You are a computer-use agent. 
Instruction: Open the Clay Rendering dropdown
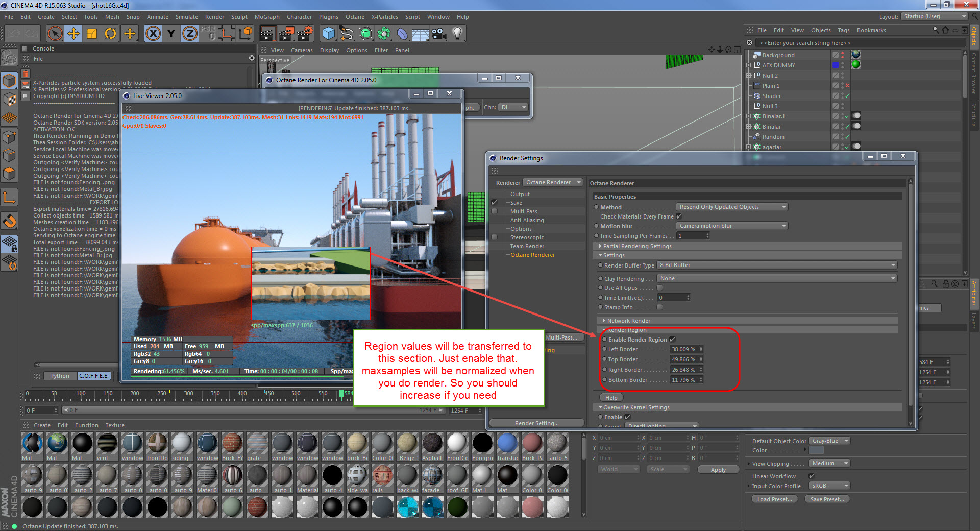(x=776, y=279)
